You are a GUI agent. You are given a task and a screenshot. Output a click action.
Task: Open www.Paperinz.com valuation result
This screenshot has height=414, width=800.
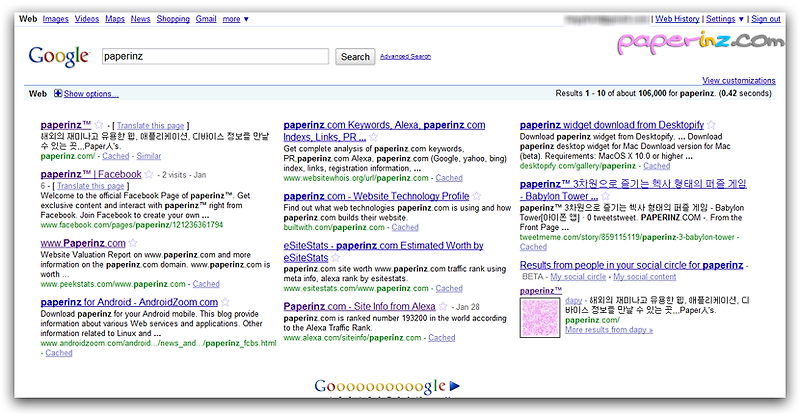pos(83,243)
